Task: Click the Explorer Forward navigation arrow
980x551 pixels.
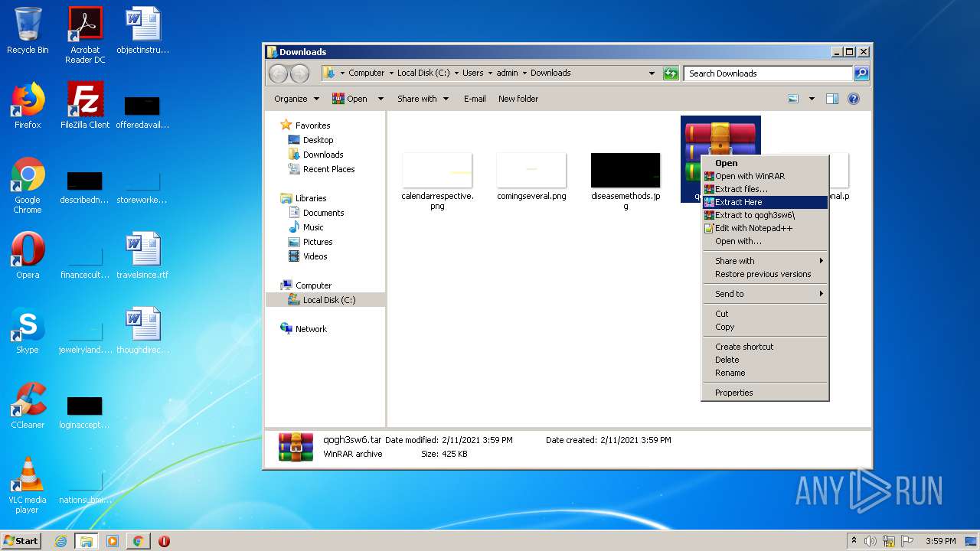Action: (300, 73)
